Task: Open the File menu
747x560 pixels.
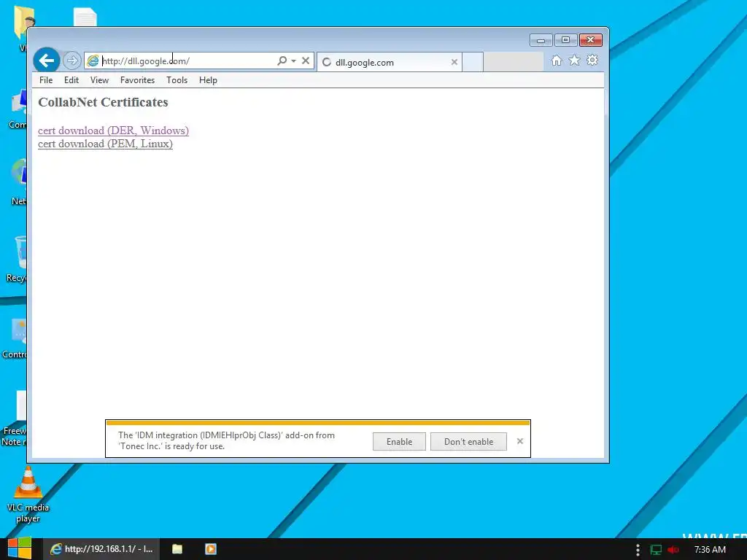Action: pyautogui.click(x=46, y=80)
